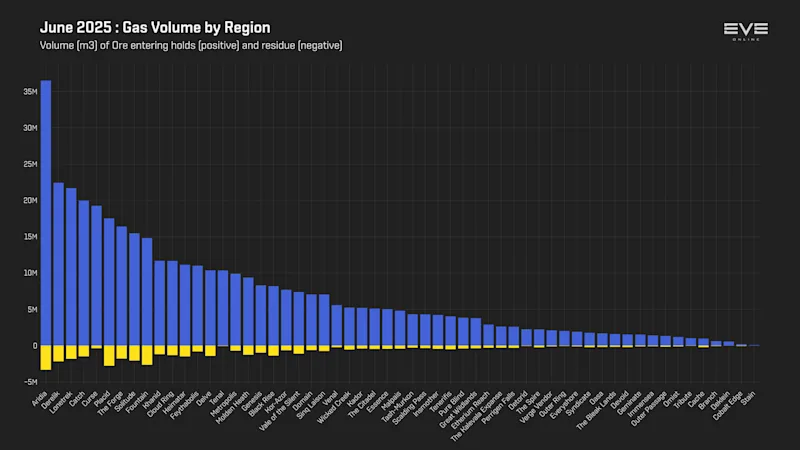Click the 'Lonetrek' x-axis label
Screen dimensions: 800x450
click(x=62, y=403)
